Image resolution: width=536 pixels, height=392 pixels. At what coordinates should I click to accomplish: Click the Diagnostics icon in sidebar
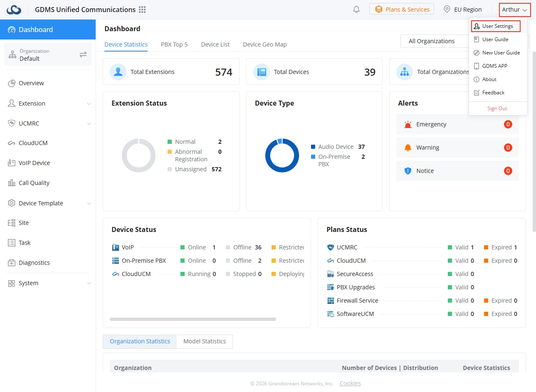point(12,263)
